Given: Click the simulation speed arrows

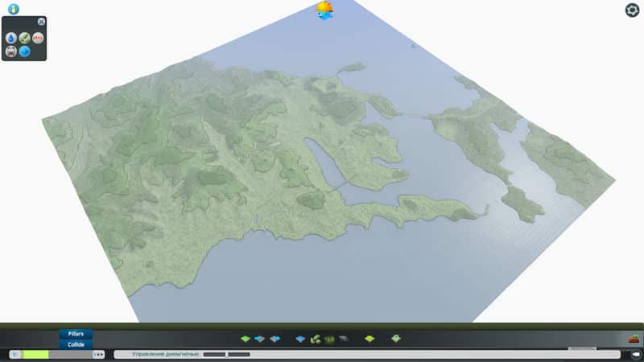Looking at the screenshot, I should [98, 354].
